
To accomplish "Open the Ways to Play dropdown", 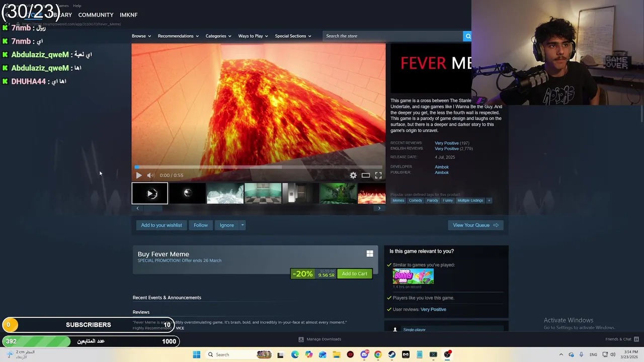I will pos(253,36).
